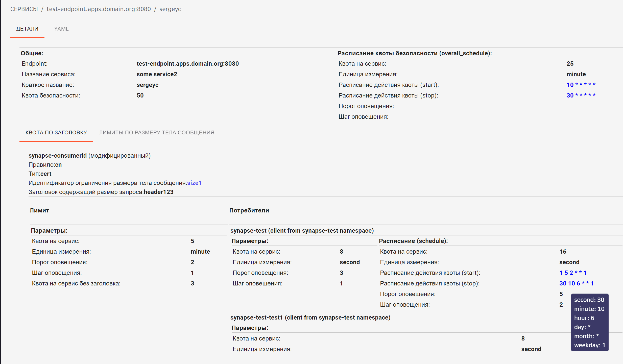Click the header123 request size header value

pos(159,192)
